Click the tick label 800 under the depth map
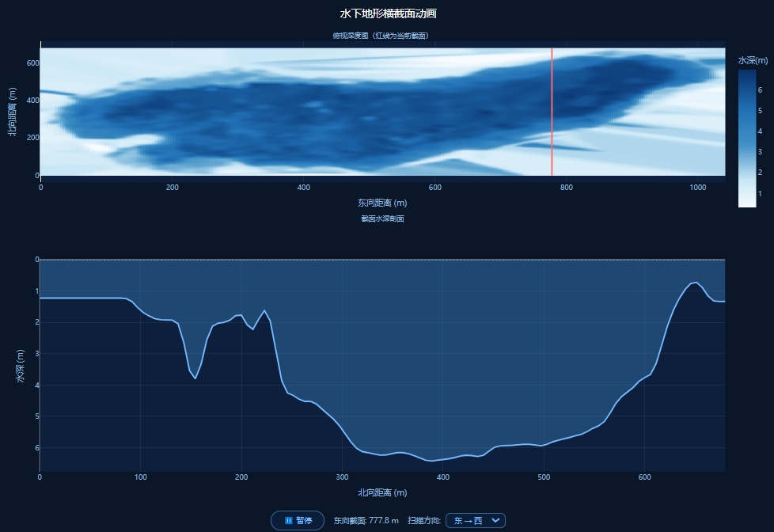Image resolution: width=774 pixels, height=532 pixels. coord(566,188)
